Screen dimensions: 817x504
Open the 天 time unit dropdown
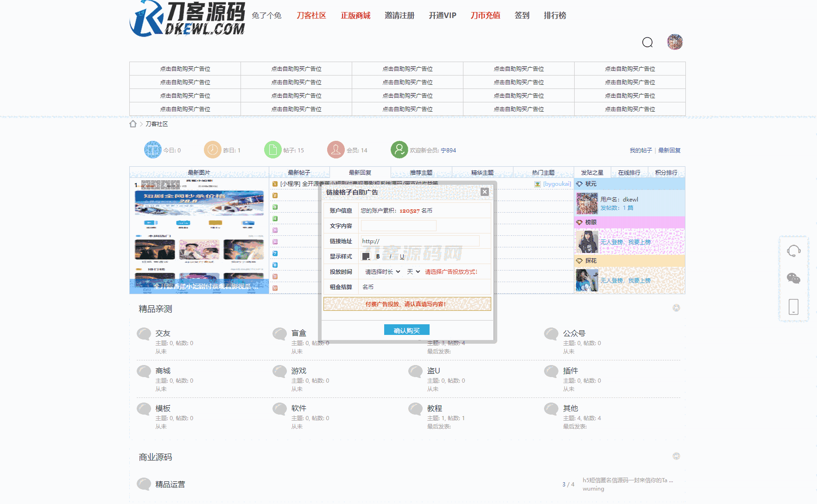point(413,271)
